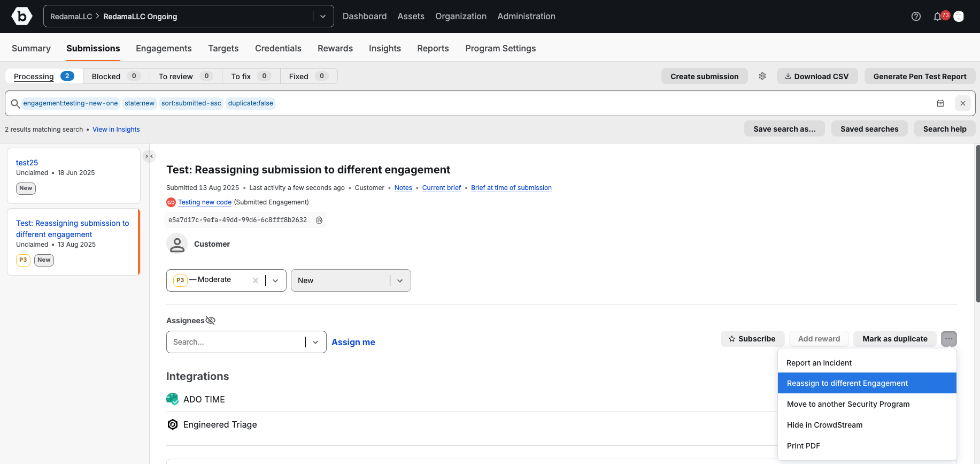This screenshot has height=464, width=980.
Task: Open the calendar date filter icon
Action: tap(940, 103)
